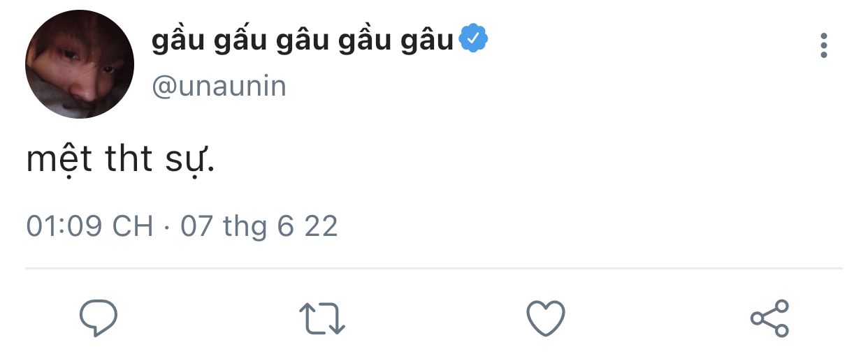868x363 pixels.
Task: Open the share icon for this tweet
Action: click(769, 318)
